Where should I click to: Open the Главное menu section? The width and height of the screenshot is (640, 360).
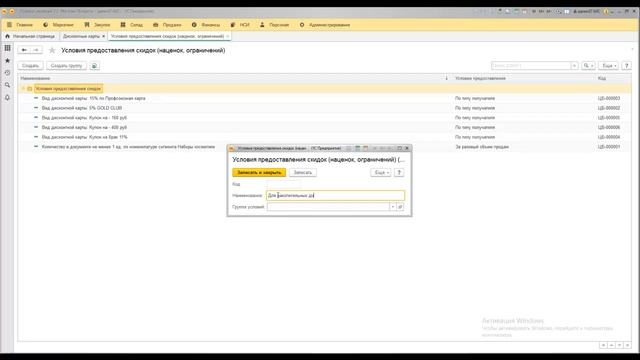tap(24, 25)
